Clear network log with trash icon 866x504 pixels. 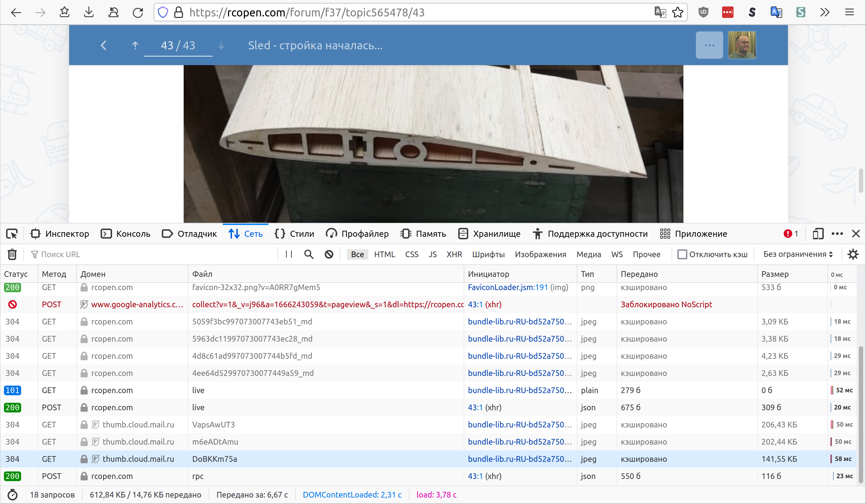click(12, 254)
